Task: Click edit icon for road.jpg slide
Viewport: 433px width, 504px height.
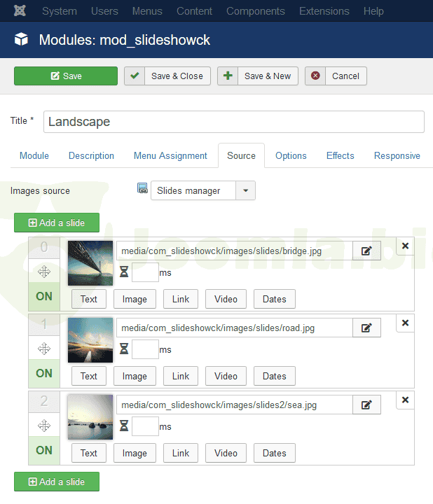Action: click(x=366, y=328)
